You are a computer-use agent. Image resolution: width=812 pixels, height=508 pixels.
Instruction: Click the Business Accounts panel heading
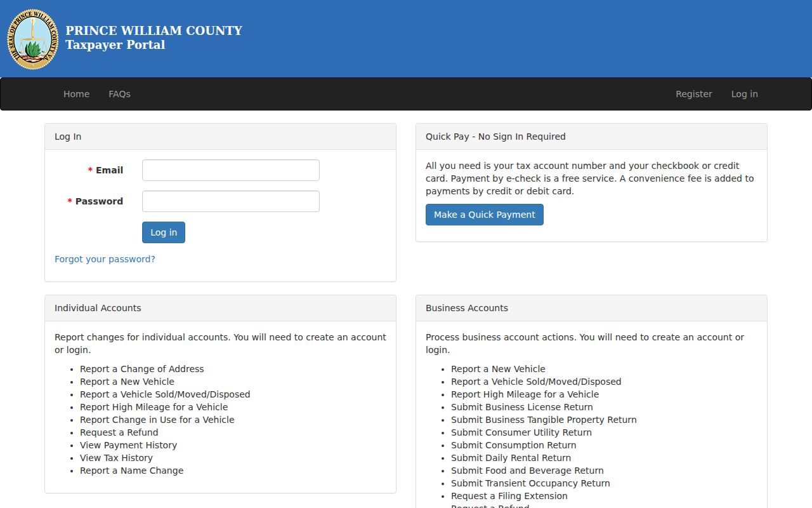point(591,308)
